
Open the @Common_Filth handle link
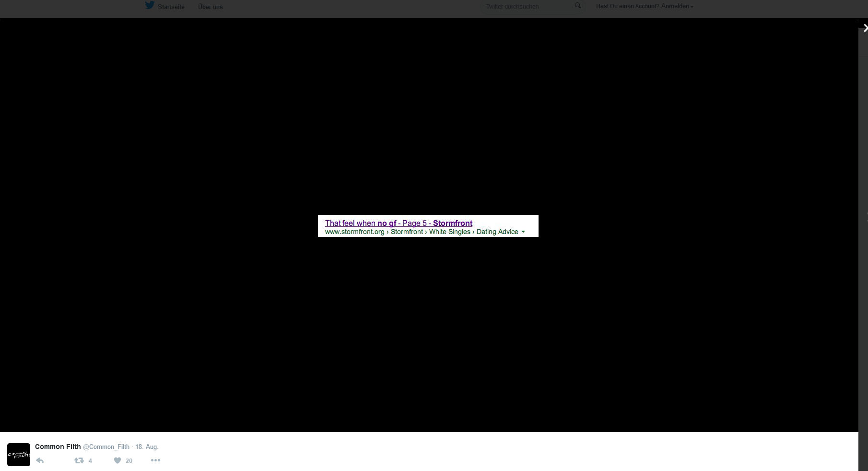[106, 447]
